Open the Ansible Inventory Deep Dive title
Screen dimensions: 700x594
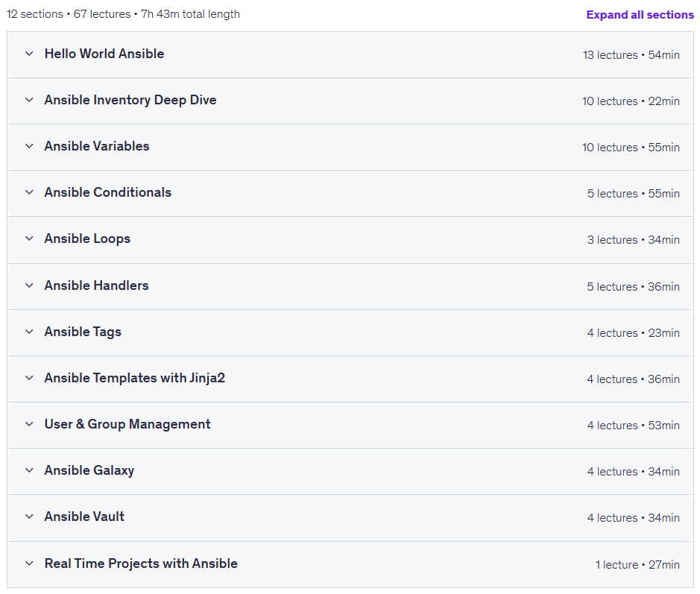click(x=130, y=100)
